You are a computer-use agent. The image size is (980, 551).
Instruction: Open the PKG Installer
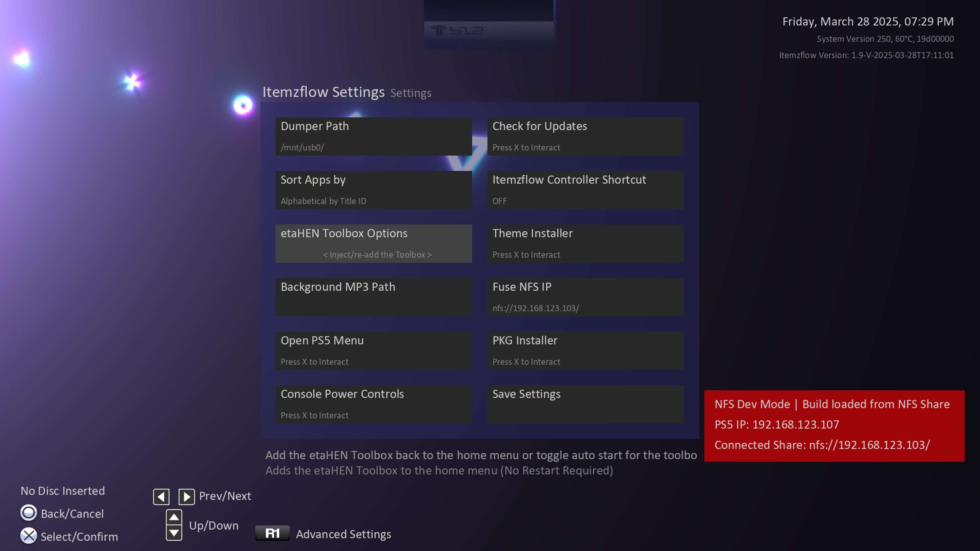pos(585,350)
